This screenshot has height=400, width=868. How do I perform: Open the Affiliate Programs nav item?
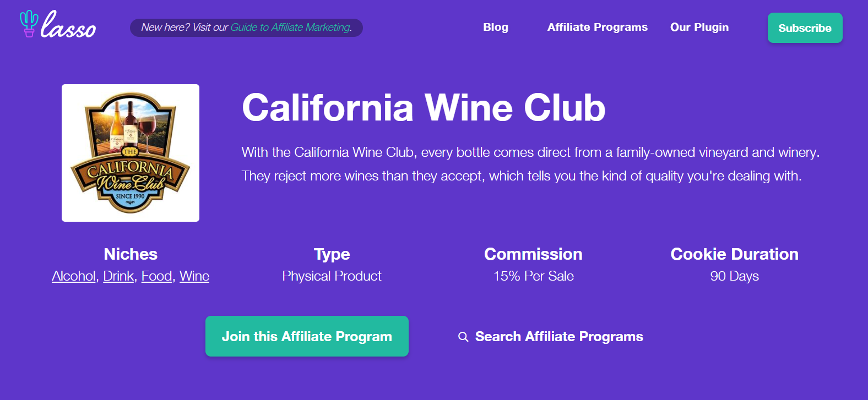click(x=597, y=28)
